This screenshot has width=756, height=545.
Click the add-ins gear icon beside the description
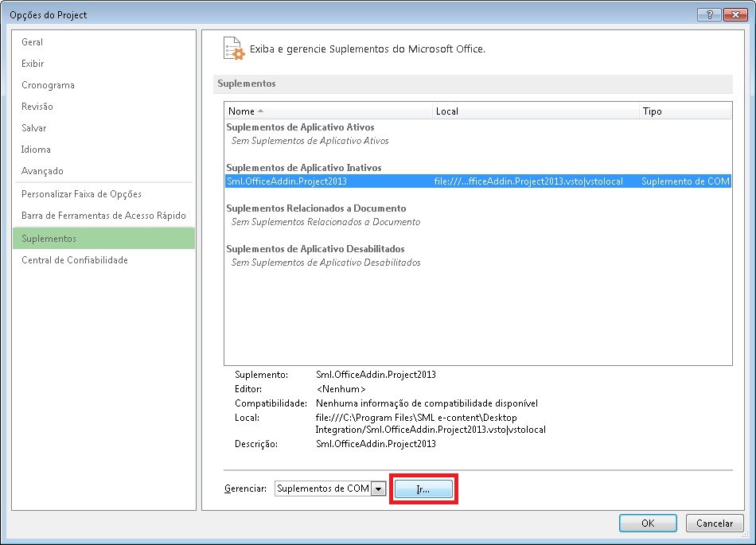[x=234, y=49]
